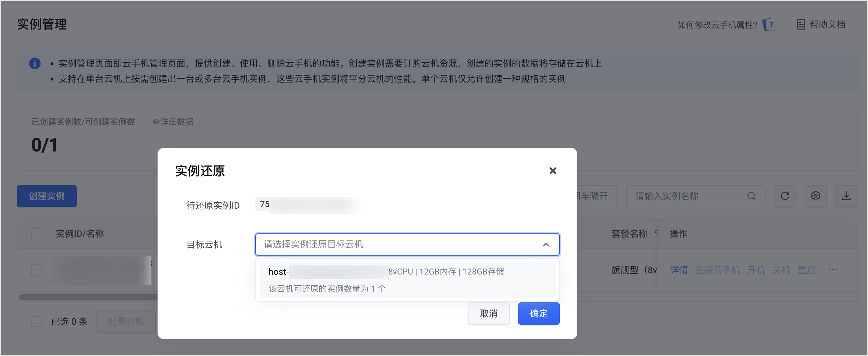Close the 实例还原 dialog with X
This screenshot has height=356, width=868.
click(553, 171)
